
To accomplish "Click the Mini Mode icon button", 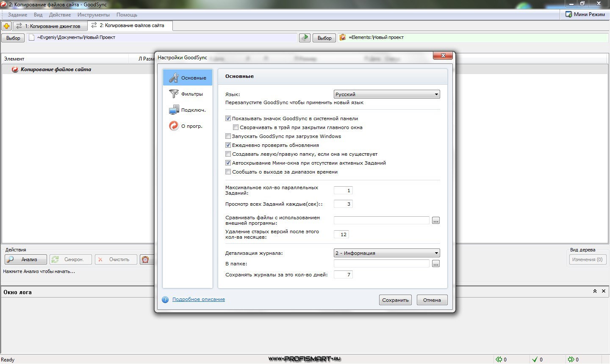I will point(585,14).
